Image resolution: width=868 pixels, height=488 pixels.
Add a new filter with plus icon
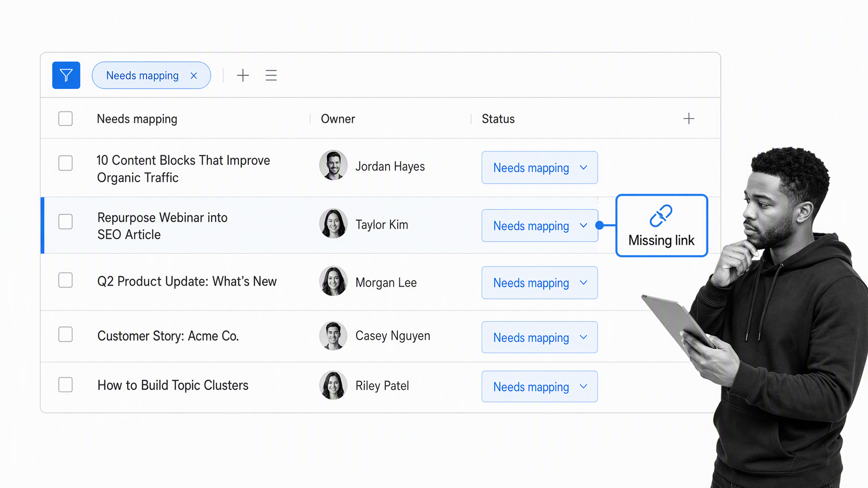pos(243,75)
